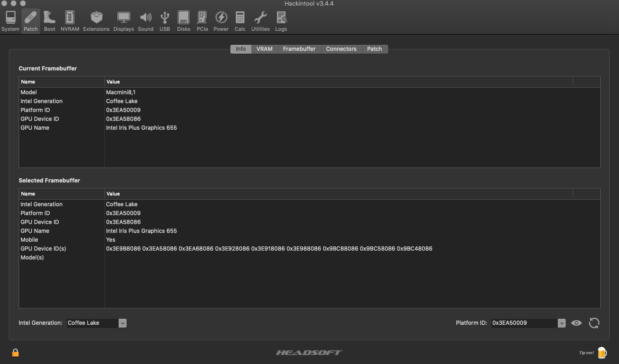The width and height of the screenshot is (619, 364).
Task: Open the Logs section
Action: coord(281,21)
